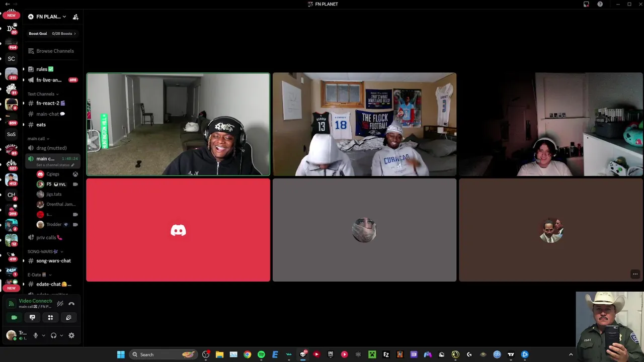
Task: Open Google Chrome from the taskbar
Action: coord(247,354)
